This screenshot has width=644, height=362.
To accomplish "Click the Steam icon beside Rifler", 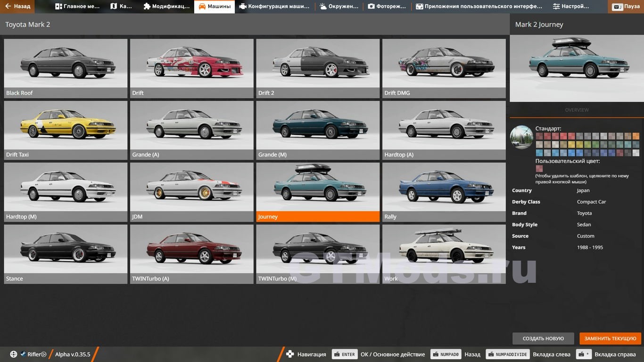I will (23, 354).
